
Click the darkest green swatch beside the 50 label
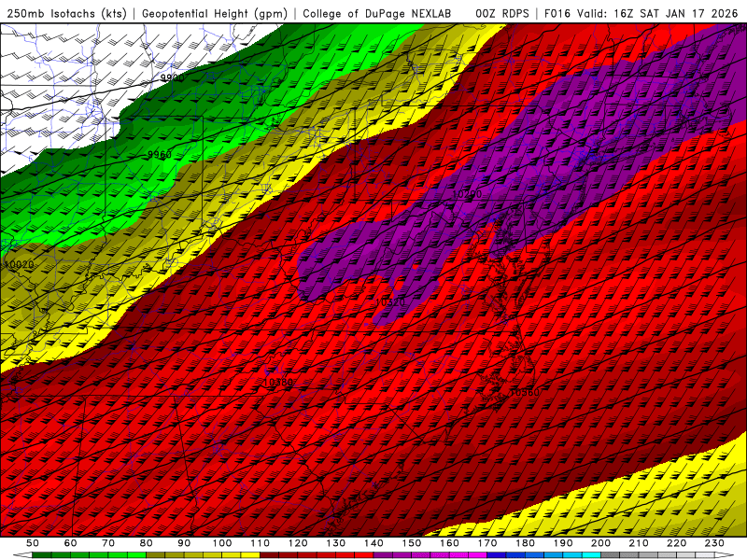pyautogui.click(x=42, y=555)
